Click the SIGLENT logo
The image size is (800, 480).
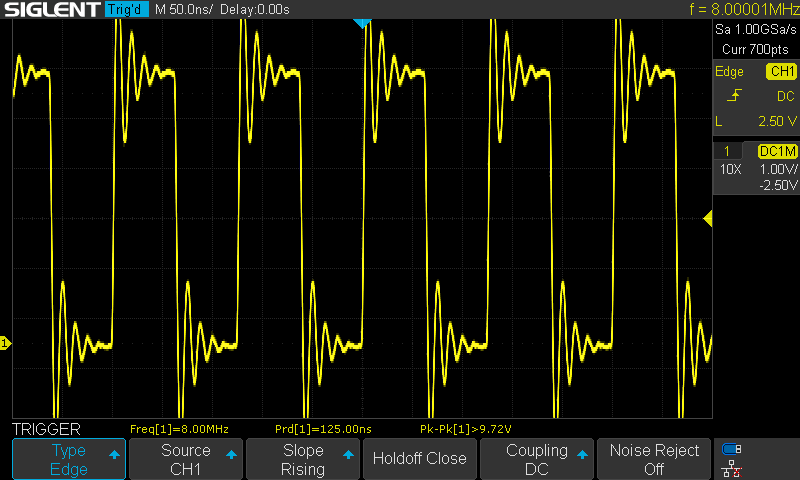pos(52,9)
